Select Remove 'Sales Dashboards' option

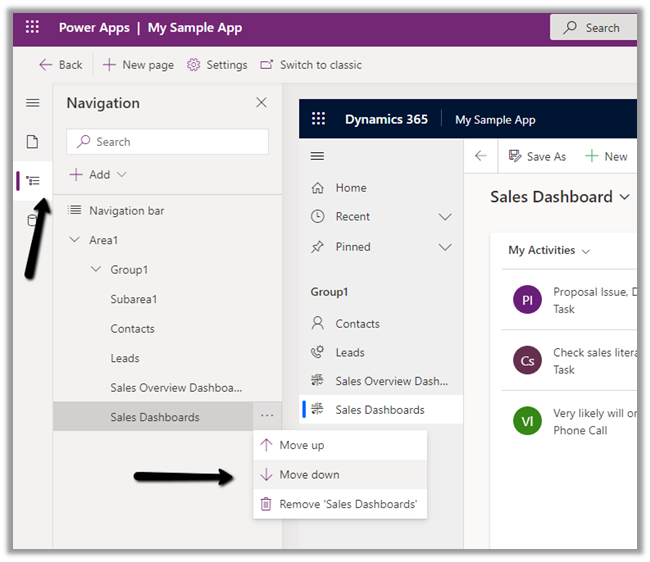coord(347,505)
